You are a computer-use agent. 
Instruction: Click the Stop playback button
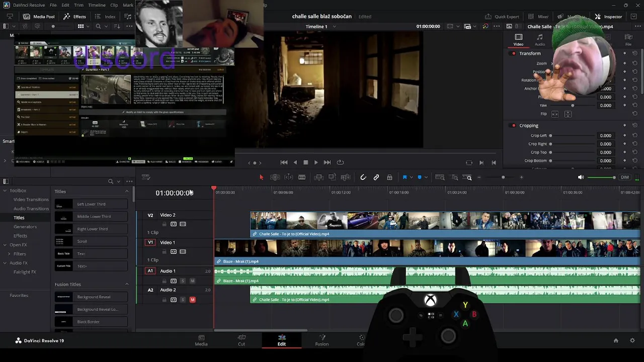[x=305, y=162]
